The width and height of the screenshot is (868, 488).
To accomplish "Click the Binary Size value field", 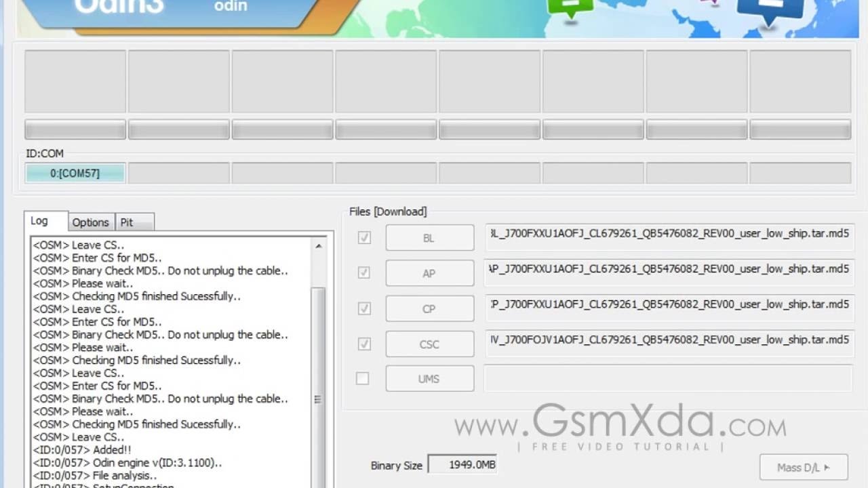I will 463,465.
